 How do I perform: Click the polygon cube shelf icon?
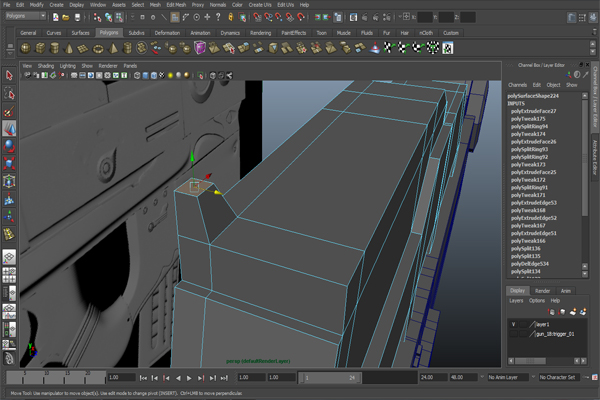coord(40,48)
